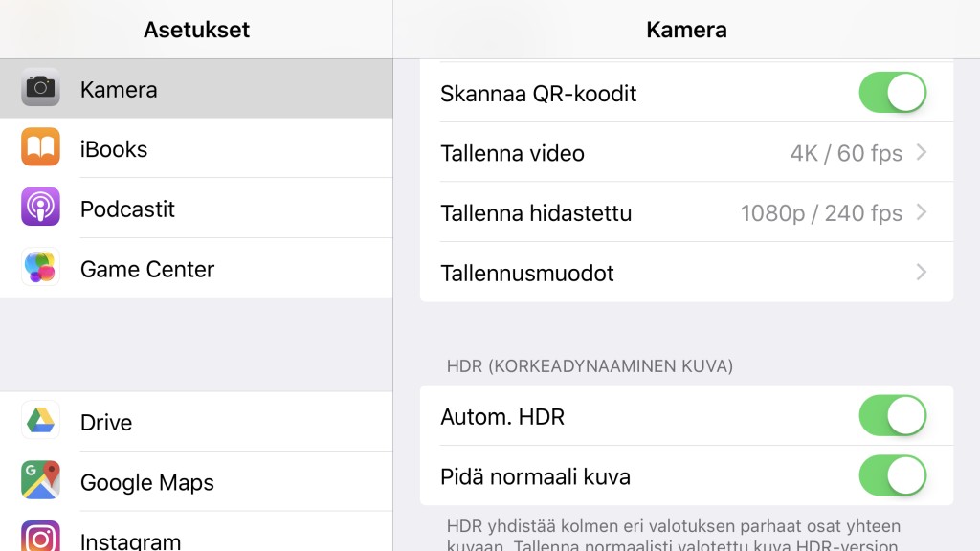
Task: Tap the Asetukset header title
Action: tap(196, 30)
